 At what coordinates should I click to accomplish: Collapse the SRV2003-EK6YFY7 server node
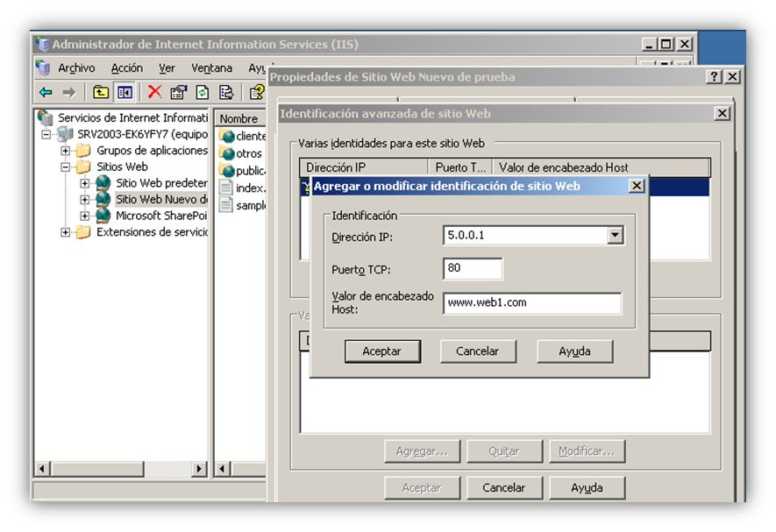tap(46, 134)
